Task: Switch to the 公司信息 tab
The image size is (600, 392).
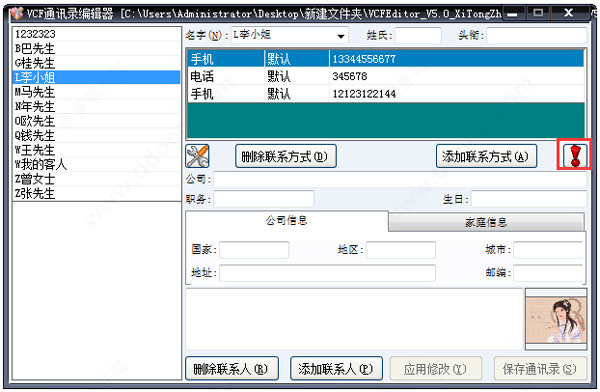Action: point(287,221)
